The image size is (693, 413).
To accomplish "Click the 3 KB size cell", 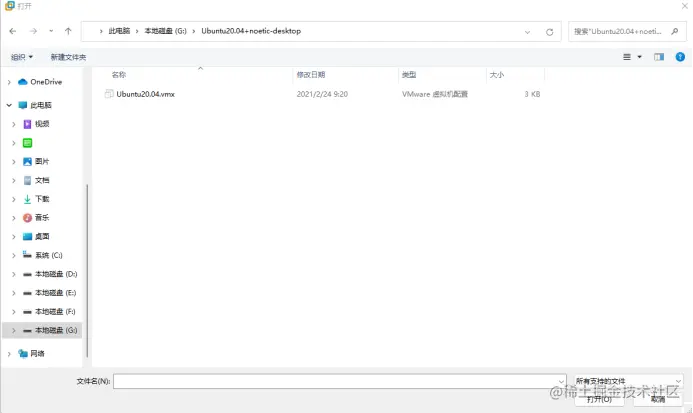I will tap(532, 94).
